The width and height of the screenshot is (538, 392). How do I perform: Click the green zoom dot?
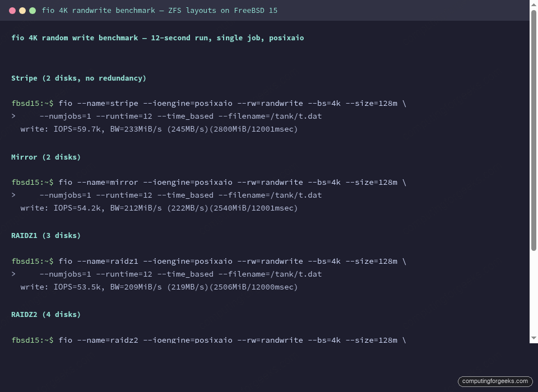(33, 10)
